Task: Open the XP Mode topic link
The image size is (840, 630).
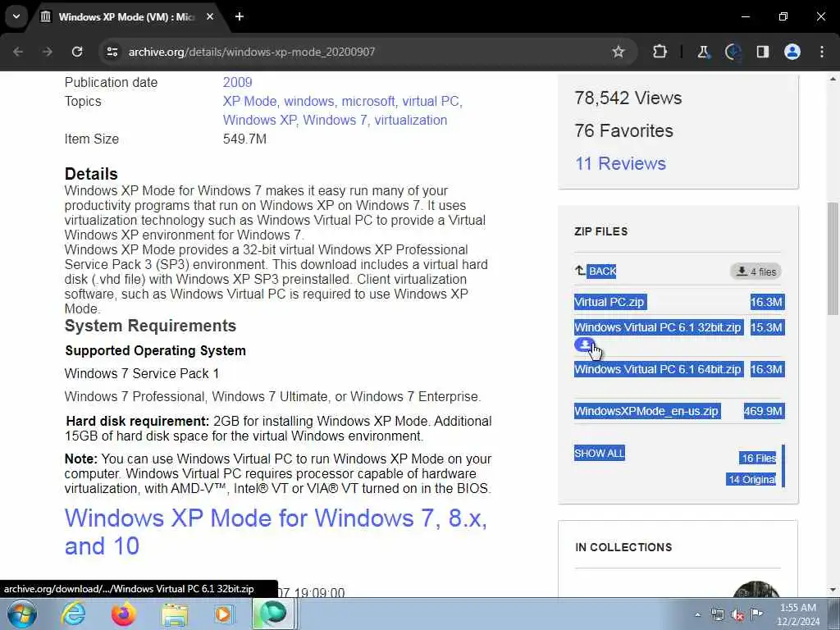Action: click(x=249, y=101)
